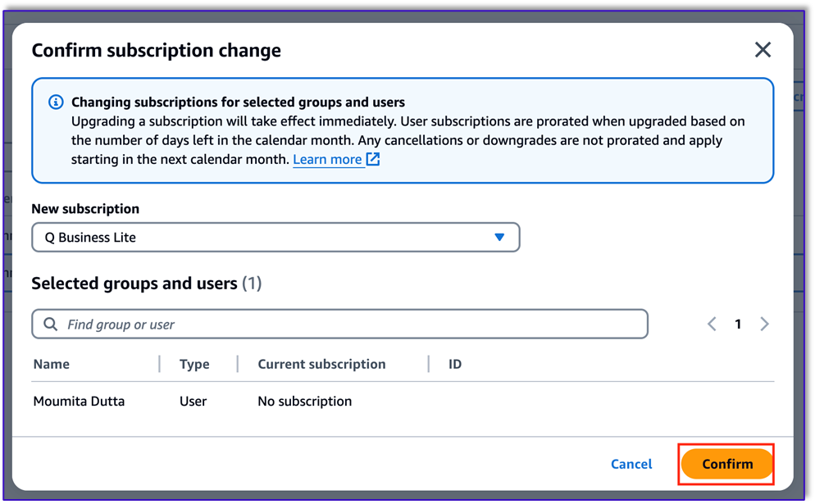Click the page number 1 indicator
The height and width of the screenshot is (504, 815).
click(x=738, y=324)
